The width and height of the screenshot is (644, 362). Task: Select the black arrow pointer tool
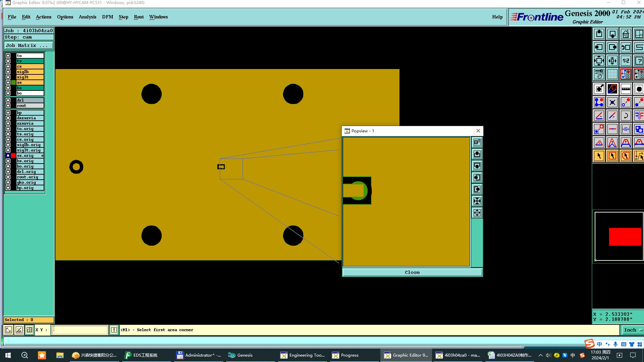pos(599,156)
